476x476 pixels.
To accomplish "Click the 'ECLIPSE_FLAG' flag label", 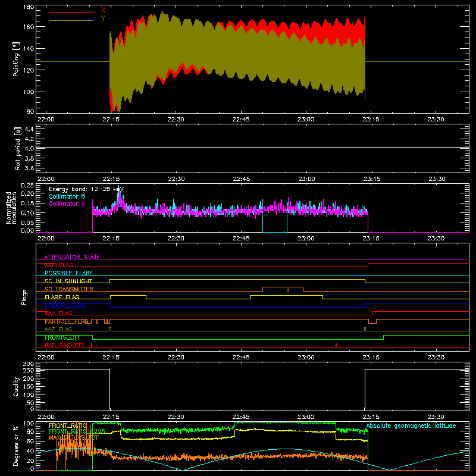I will pos(65,305).
